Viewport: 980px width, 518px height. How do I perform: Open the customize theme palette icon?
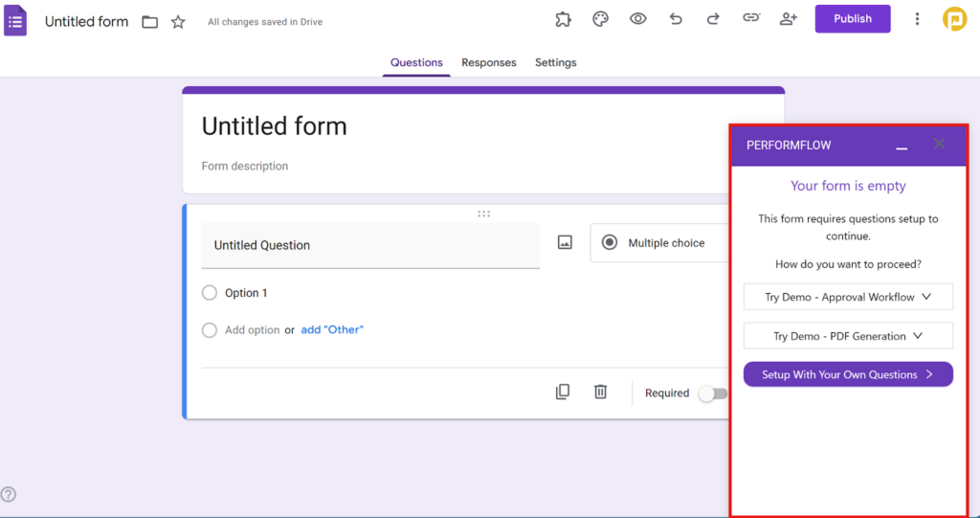pos(600,19)
